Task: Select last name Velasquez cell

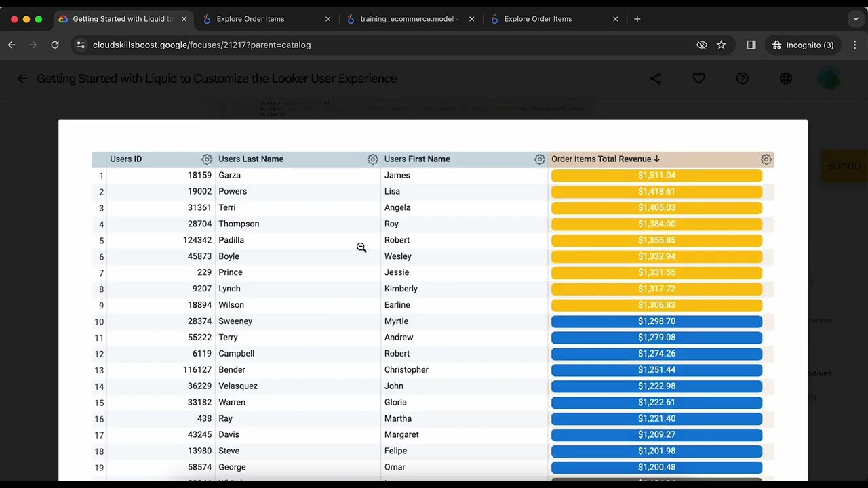Action: pos(238,386)
